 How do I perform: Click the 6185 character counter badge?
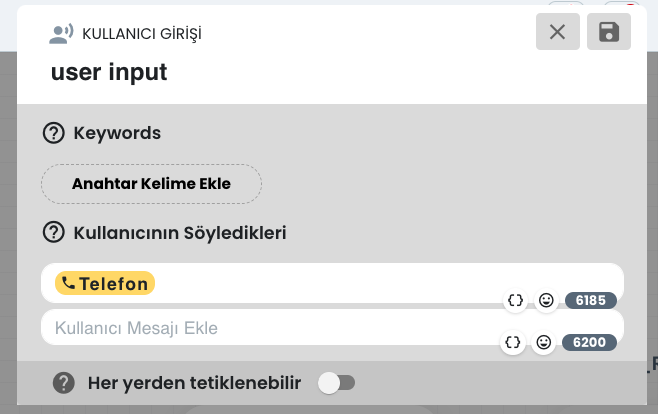tap(591, 300)
